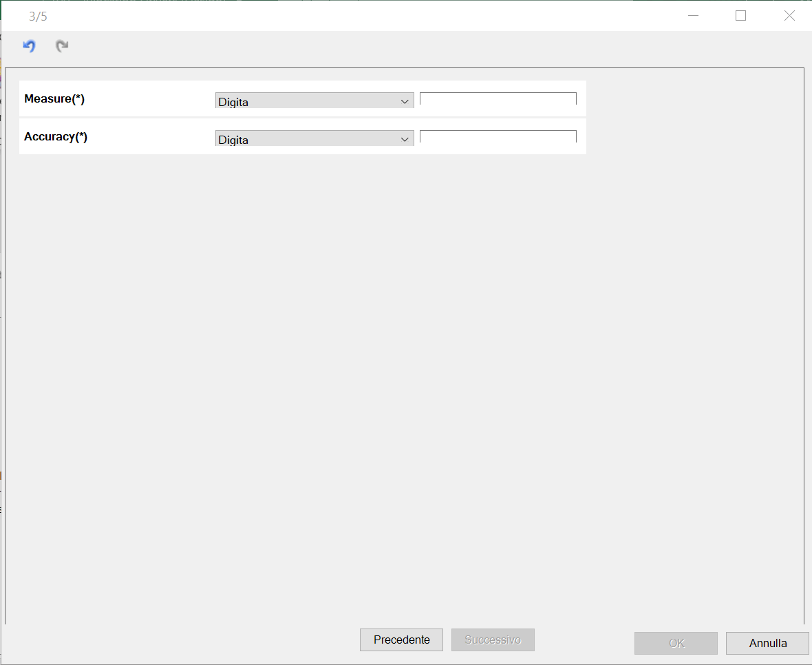Click the chevron arrow of the Measure combo box

pyautogui.click(x=405, y=101)
